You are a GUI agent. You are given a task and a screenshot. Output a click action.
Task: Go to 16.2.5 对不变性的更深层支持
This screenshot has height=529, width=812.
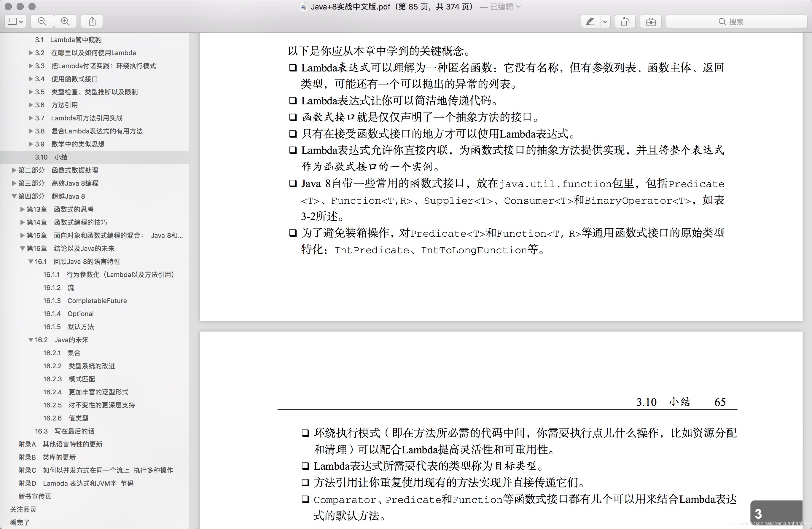(89, 405)
